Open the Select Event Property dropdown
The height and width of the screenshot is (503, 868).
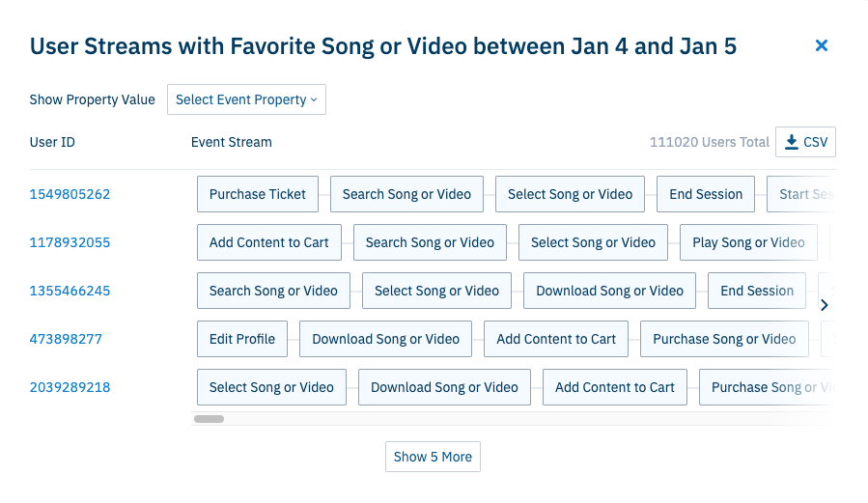[x=246, y=99]
